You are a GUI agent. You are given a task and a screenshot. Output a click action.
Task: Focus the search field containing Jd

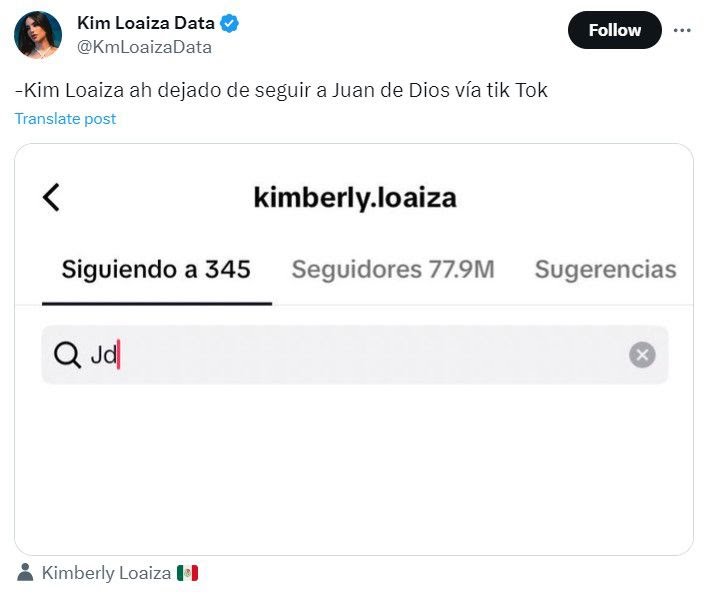click(x=350, y=355)
